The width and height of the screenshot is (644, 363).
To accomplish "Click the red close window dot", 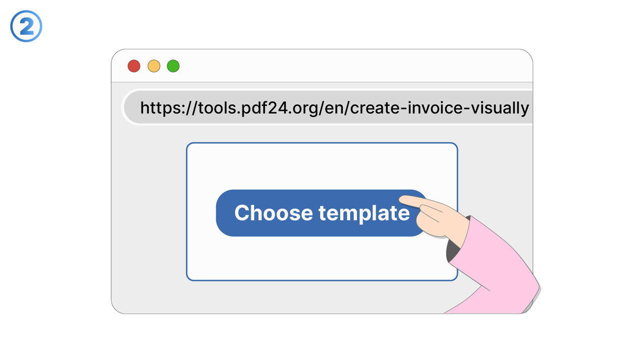I will click(133, 66).
